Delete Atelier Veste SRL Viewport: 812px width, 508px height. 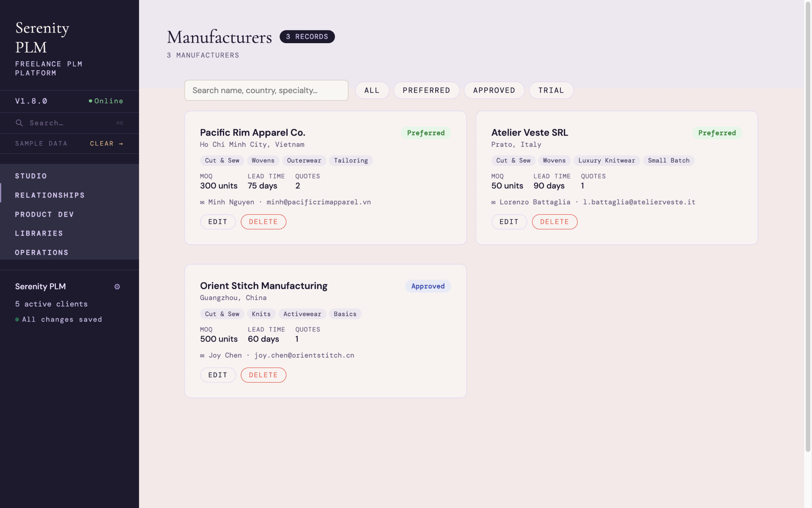click(554, 222)
